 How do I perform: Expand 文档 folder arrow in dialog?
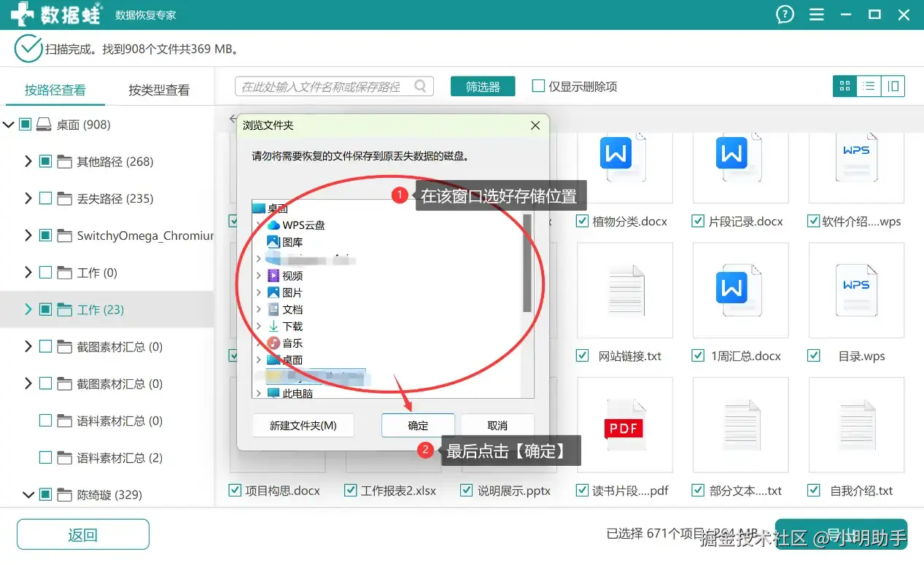pyautogui.click(x=258, y=309)
